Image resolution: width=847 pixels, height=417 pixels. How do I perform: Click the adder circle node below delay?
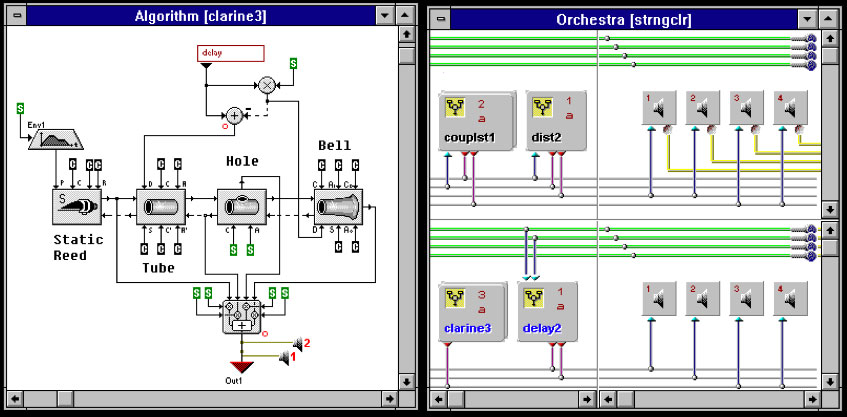pyautogui.click(x=234, y=115)
